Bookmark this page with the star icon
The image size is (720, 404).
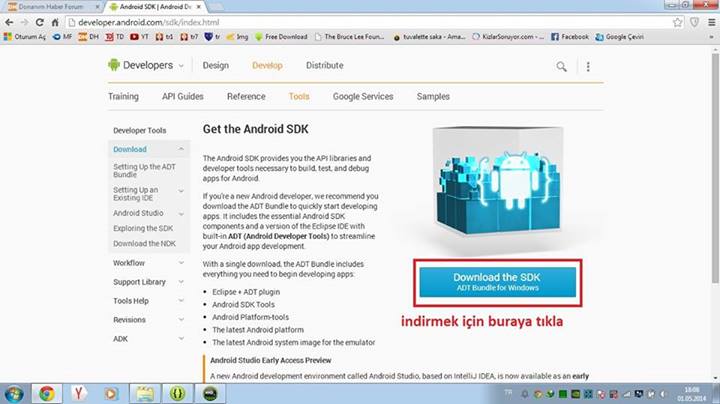(x=677, y=22)
